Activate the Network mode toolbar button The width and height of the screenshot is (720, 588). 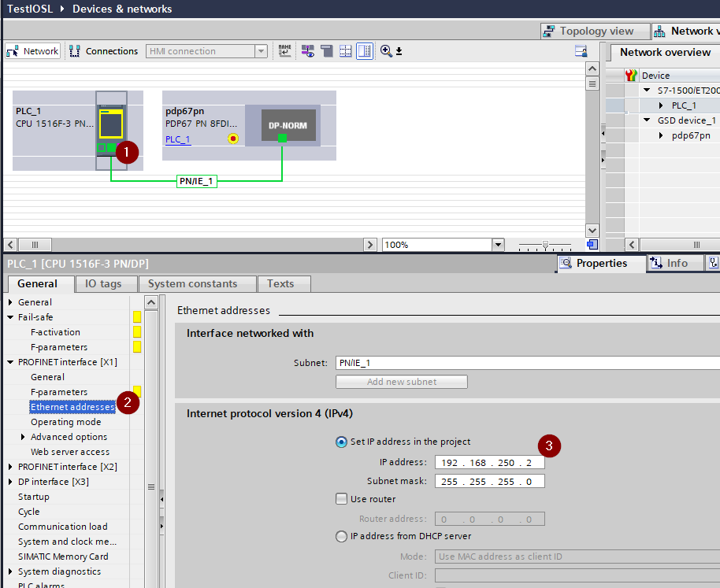point(32,51)
